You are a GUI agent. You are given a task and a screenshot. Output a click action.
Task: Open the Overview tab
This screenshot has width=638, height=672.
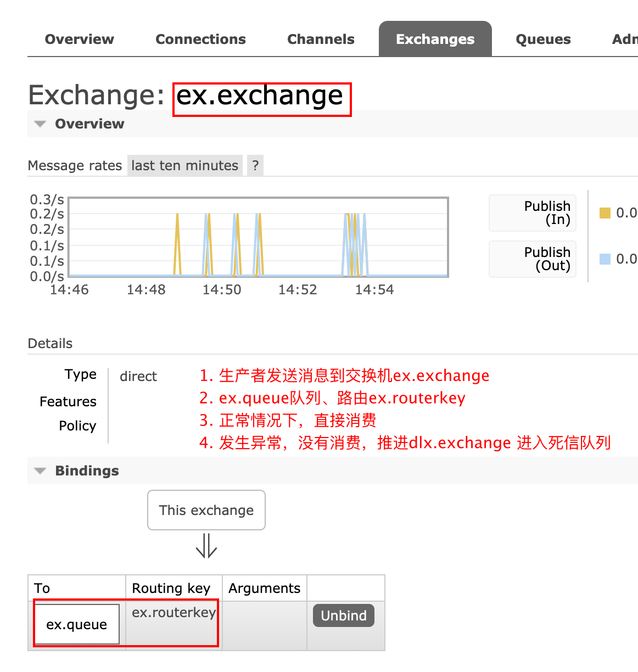(x=79, y=40)
